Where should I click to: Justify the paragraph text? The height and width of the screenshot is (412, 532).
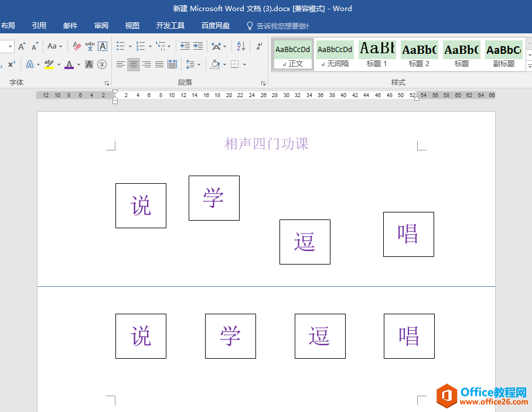(x=159, y=64)
